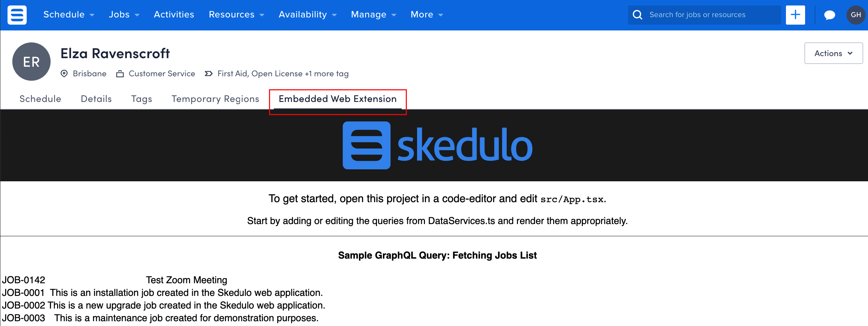868x326 pixels.
Task: Click the JOB-0142 job entry
Action: 23,280
